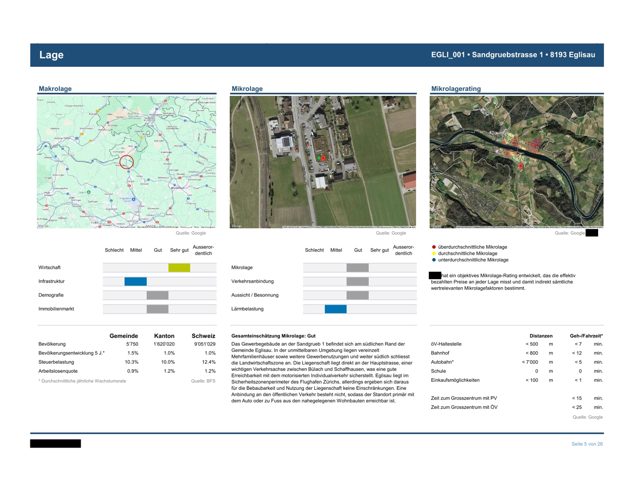Screen dimensions: 640x495
Task: Click the yellow-green Wirtschaft rating bar
Action: pyautogui.click(x=179, y=268)
